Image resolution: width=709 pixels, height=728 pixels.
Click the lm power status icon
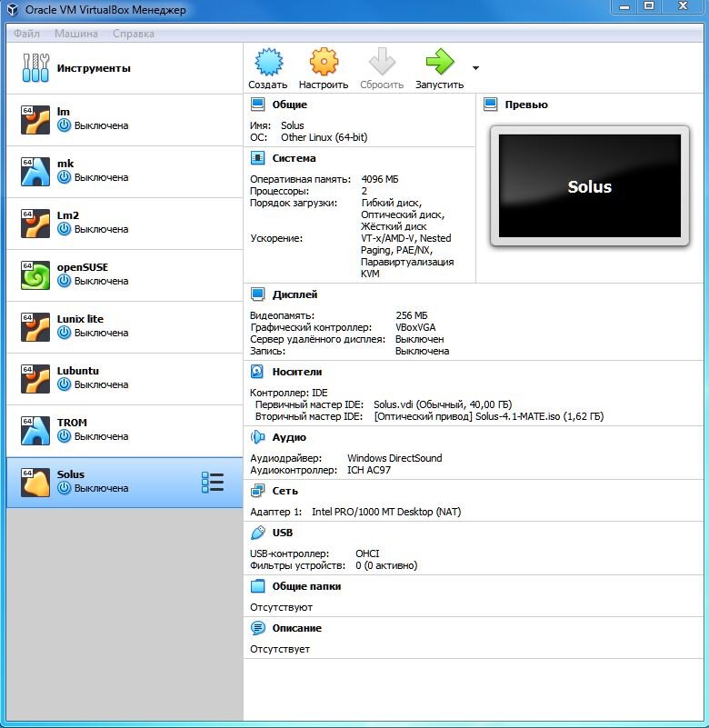tap(64, 125)
